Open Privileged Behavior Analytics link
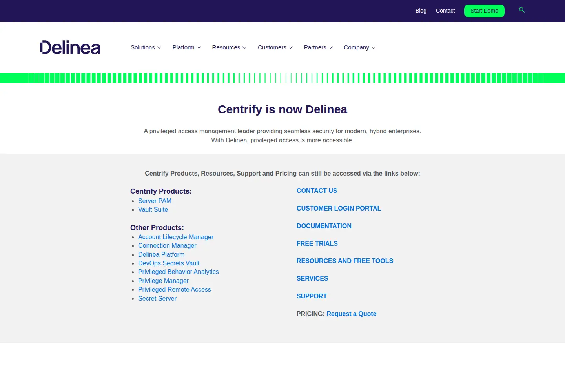 pyautogui.click(x=179, y=272)
